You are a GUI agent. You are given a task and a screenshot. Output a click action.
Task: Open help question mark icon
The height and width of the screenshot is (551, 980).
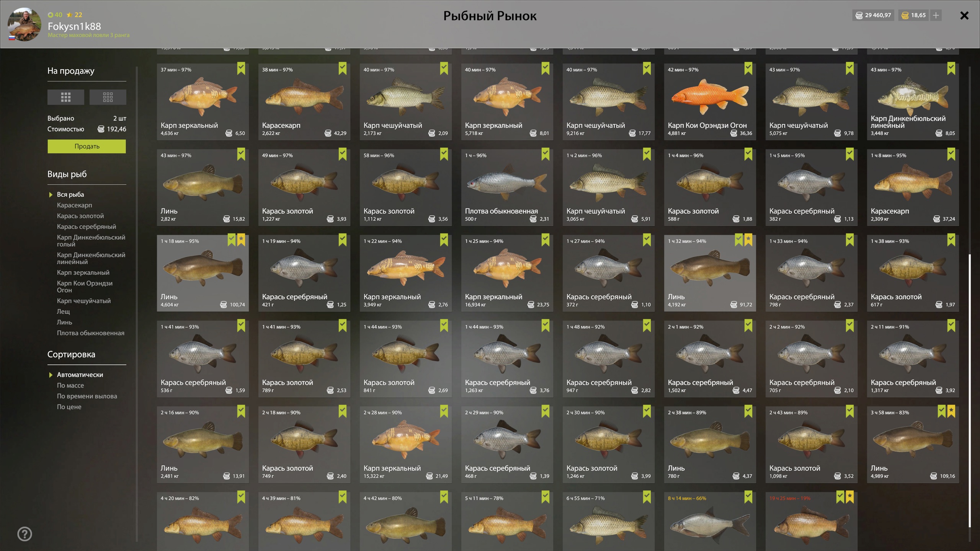tap(24, 534)
